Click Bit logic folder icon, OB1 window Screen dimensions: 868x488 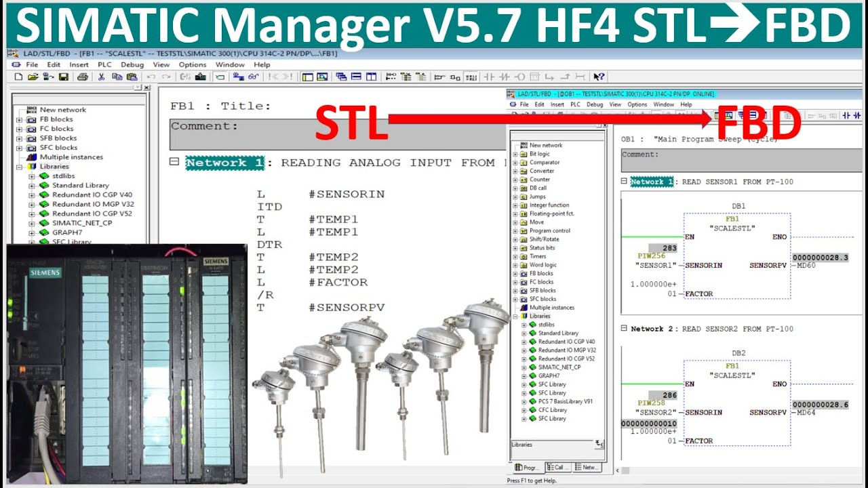click(x=524, y=154)
